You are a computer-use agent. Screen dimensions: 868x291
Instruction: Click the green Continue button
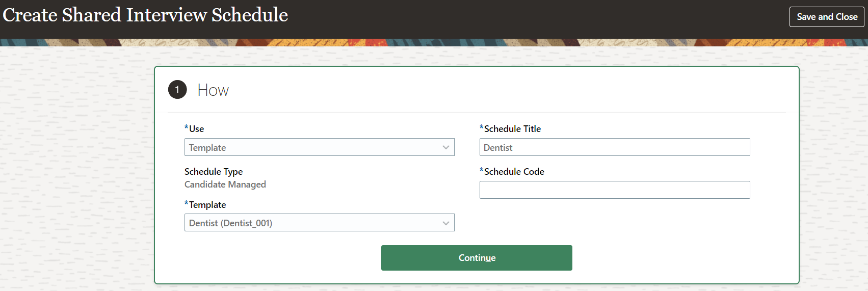(x=477, y=258)
